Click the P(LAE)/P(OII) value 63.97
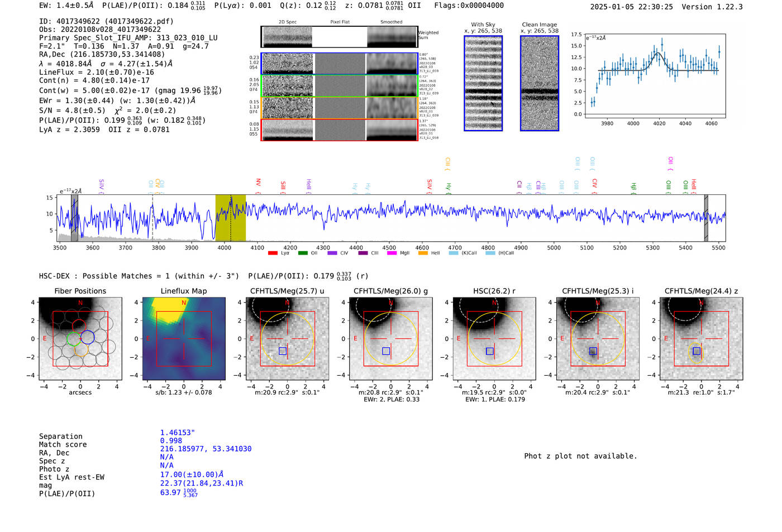782x532 pixels. 171,492
